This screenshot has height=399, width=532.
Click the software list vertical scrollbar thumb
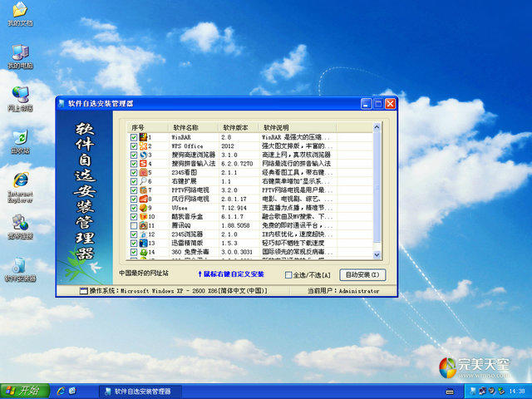coord(377,187)
